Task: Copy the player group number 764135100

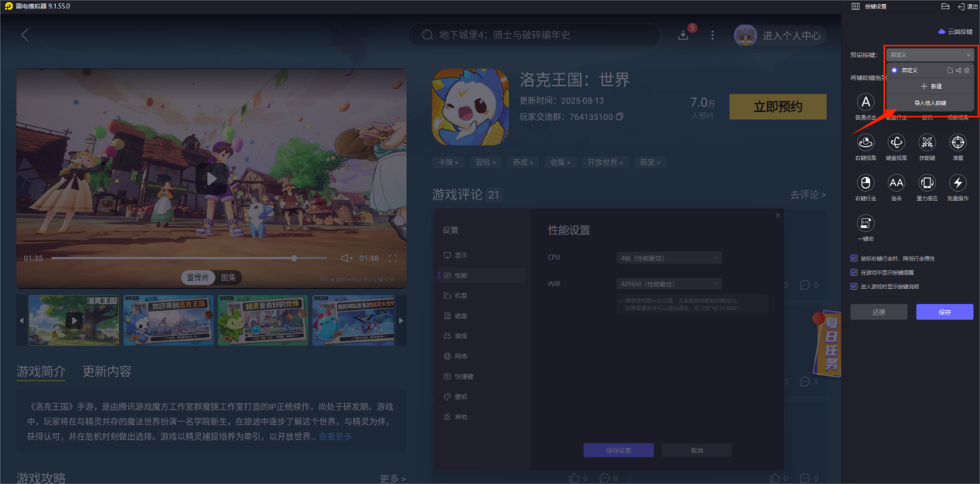Action: coord(620,117)
